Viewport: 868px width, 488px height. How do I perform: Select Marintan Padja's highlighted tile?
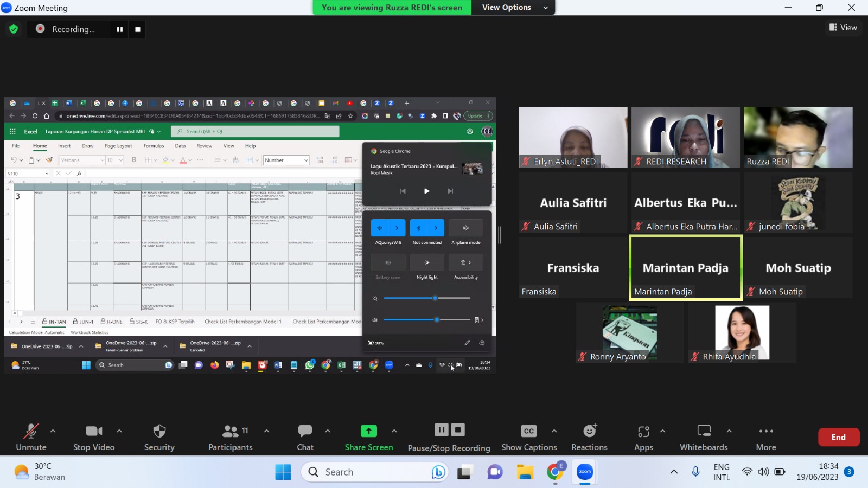point(686,268)
